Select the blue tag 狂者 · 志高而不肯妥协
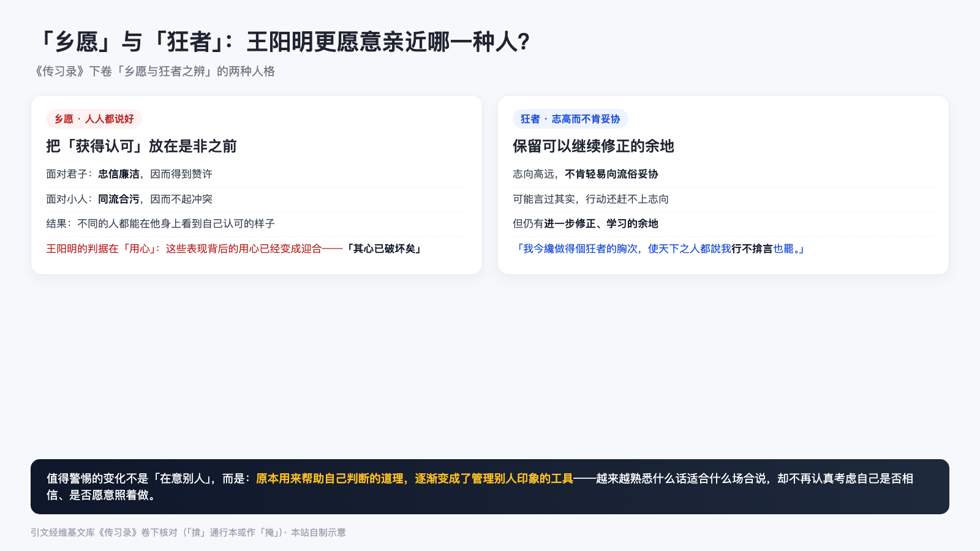The width and height of the screenshot is (980, 551). 570,119
